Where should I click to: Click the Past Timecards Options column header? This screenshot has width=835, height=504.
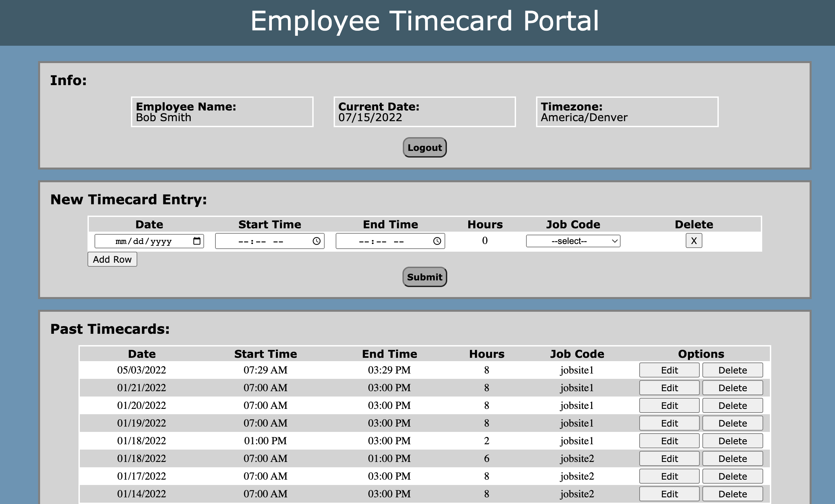click(x=701, y=353)
